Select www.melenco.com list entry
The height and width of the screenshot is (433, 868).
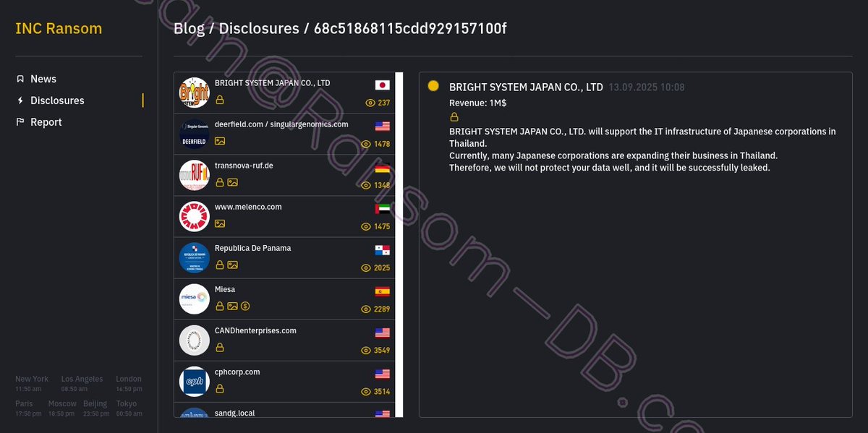pyautogui.click(x=285, y=216)
